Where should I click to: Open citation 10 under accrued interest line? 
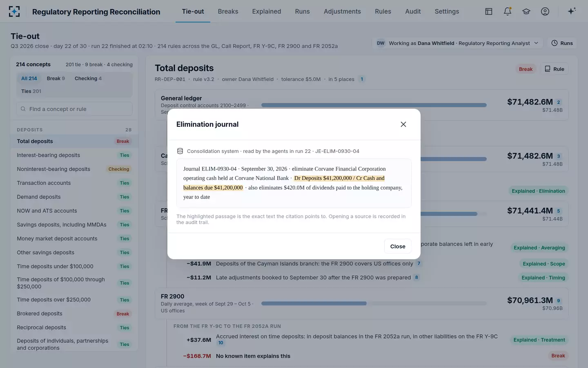coord(220,343)
